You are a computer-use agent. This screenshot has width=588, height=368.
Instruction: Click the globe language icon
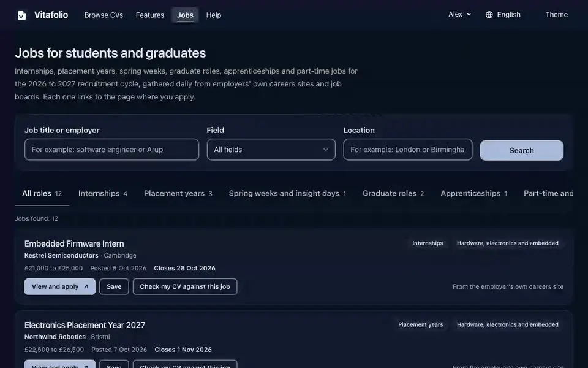tap(489, 15)
